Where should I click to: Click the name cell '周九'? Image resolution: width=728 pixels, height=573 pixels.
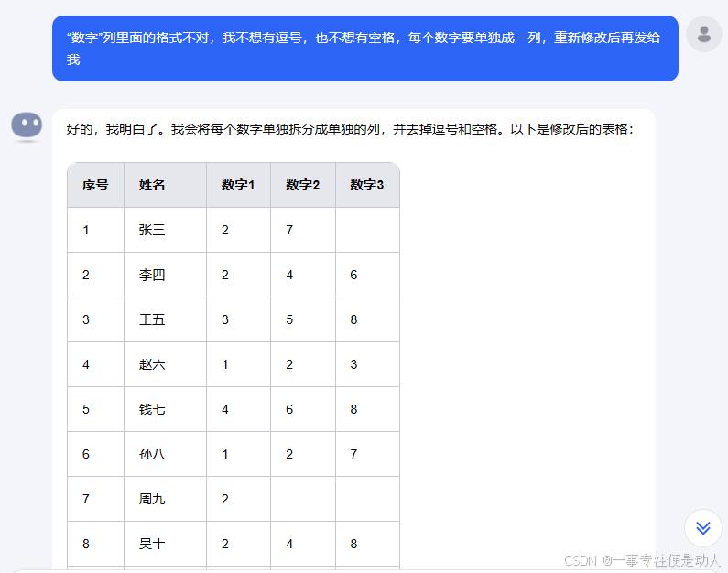pos(165,499)
